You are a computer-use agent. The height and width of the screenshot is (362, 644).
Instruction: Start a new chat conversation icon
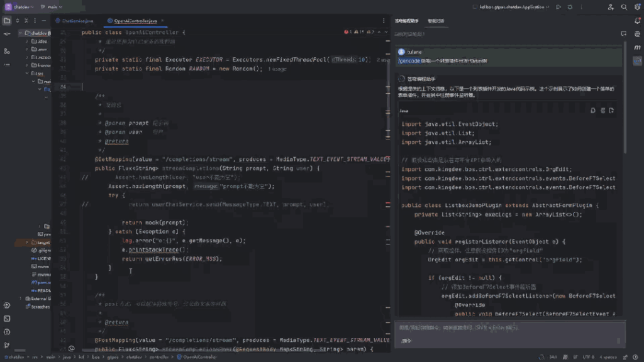coord(623,34)
